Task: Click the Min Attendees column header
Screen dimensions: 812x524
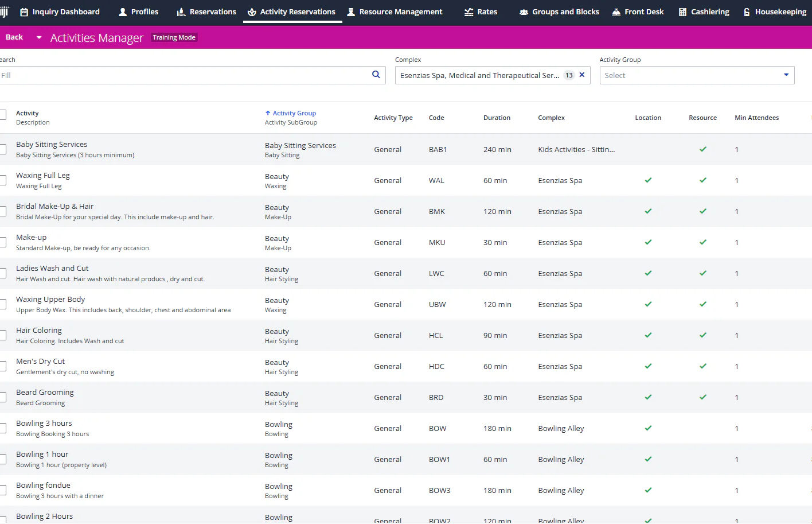Action: [756, 118]
